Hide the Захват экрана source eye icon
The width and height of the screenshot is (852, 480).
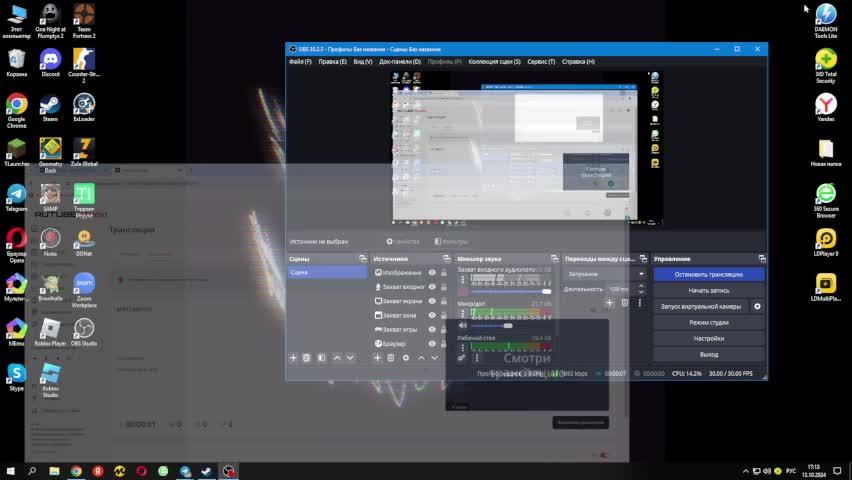pos(432,301)
